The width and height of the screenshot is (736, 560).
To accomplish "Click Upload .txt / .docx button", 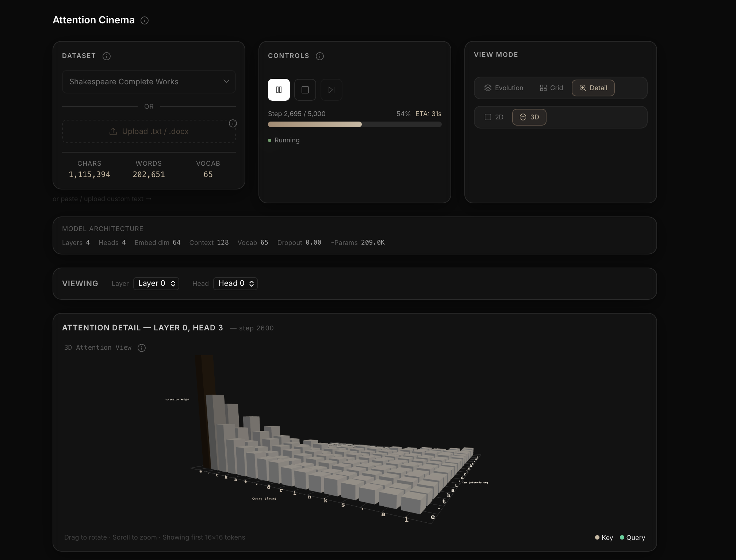I will pos(149,131).
